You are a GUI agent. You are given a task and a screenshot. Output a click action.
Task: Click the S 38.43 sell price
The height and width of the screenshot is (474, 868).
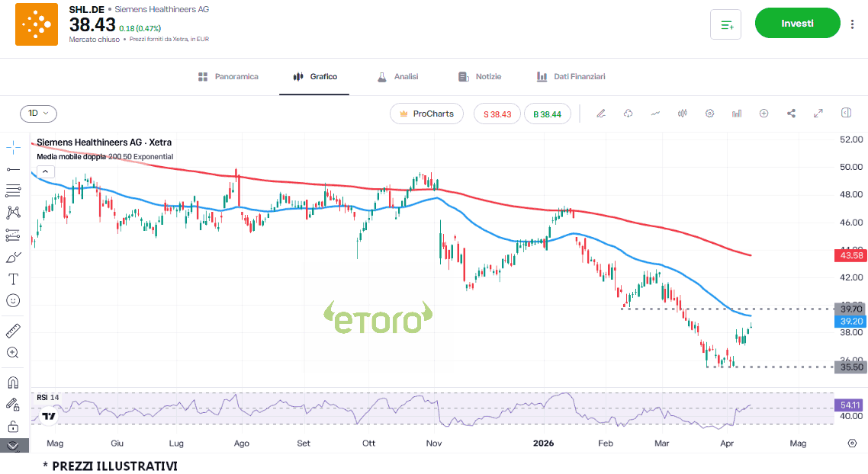pos(497,114)
